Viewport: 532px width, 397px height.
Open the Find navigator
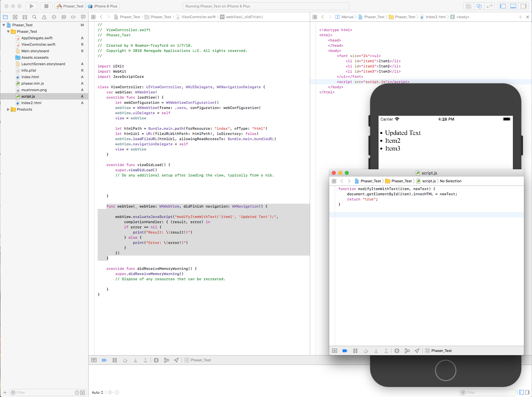(x=34, y=17)
